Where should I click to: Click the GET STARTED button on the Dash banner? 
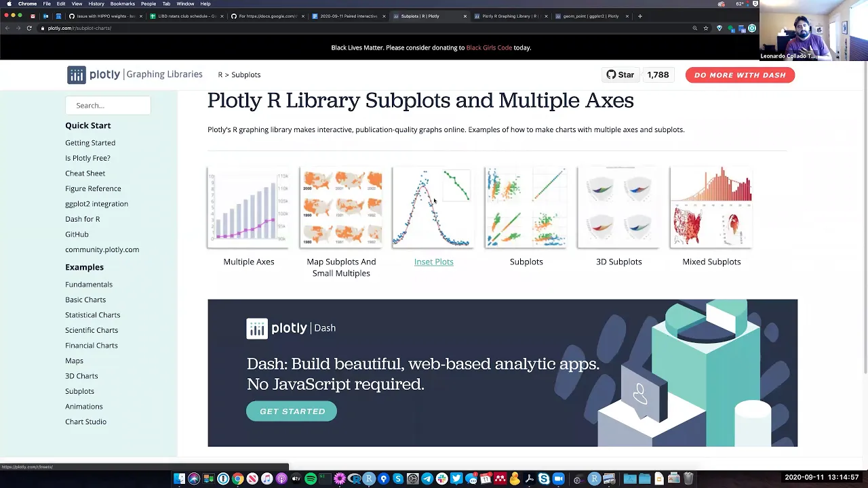click(x=292, y=411)
